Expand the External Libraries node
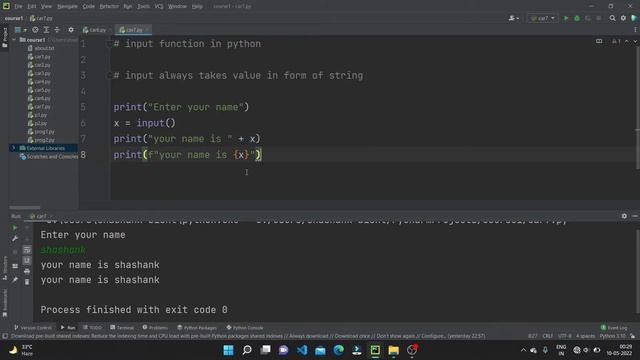This screenshot has height=360, width=640. pyautogui.click(x=13, y=148)
